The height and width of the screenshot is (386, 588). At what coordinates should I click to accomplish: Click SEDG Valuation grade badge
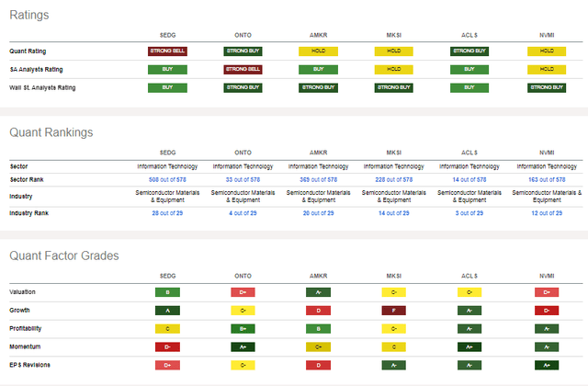[167, 292]
